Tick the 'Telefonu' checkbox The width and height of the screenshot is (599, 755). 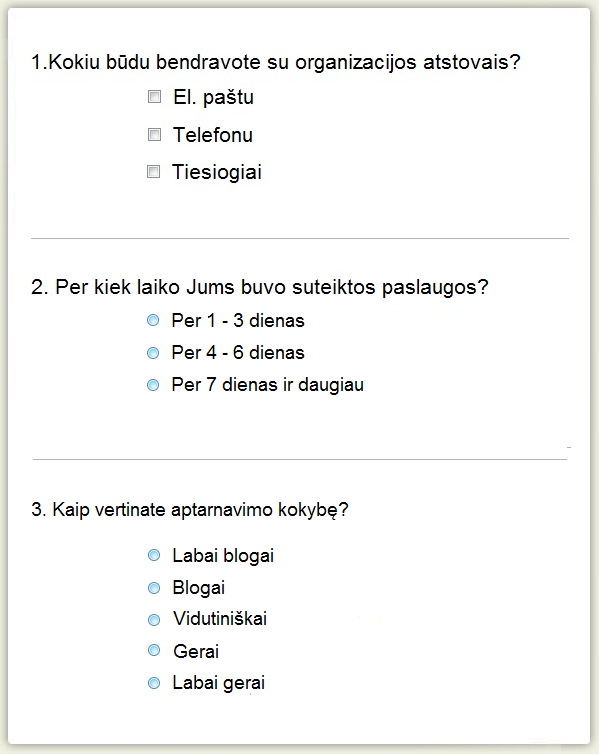pyautogui.click(x=154, y=134)
